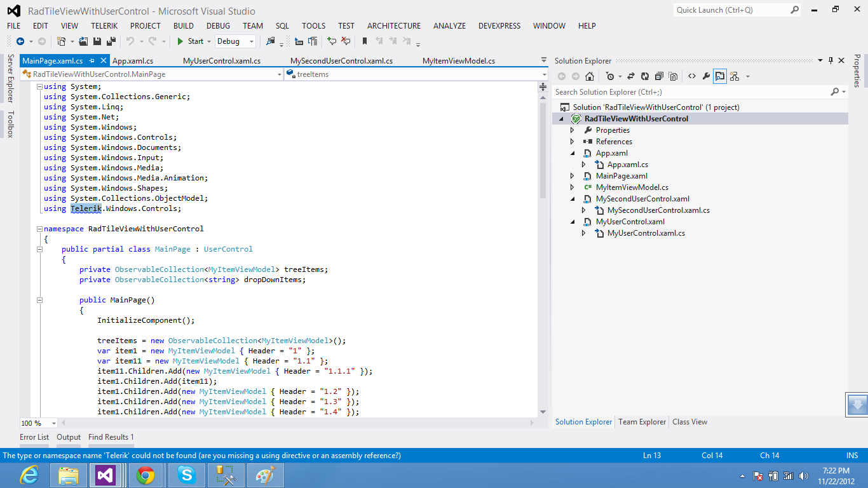Click the Find in Files toolbar icon
868x488 pixels.
pos(271,41)
